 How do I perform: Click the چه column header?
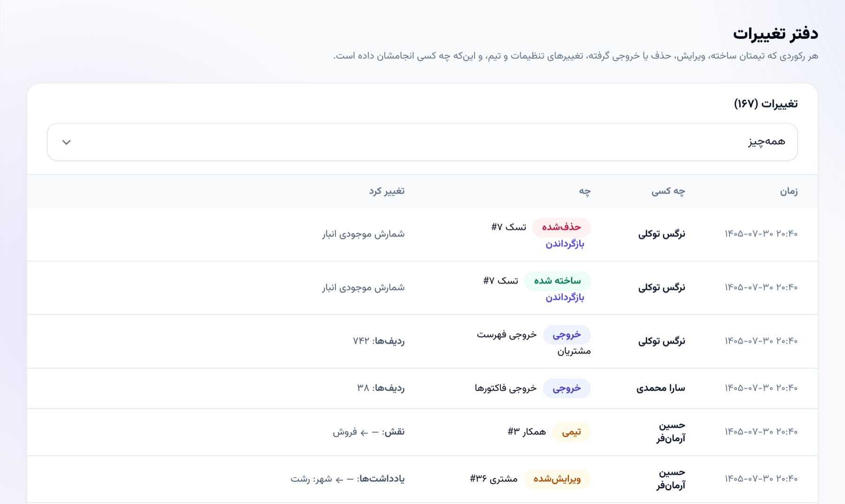pyautogui.click(x=584, y=191)
